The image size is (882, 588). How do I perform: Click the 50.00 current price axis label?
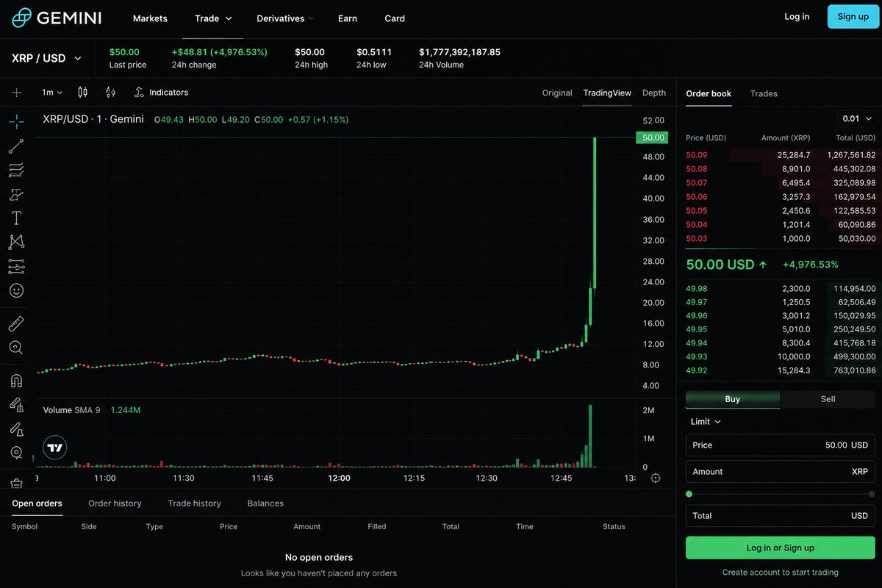coord(652,137)
